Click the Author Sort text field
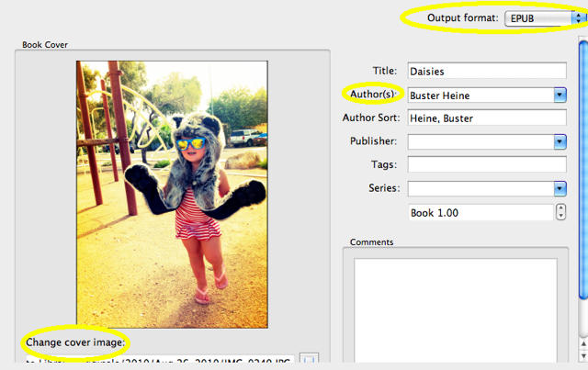 pyautogui.click(x=486, y=118)
